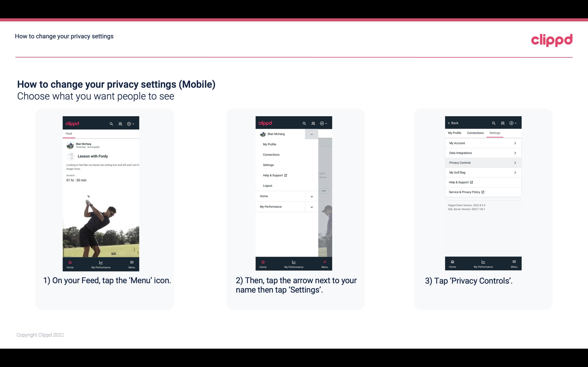This screenshot has height=367, width=588.
Task: Select the My Profile tab in settings
Action: pos(455,133)
